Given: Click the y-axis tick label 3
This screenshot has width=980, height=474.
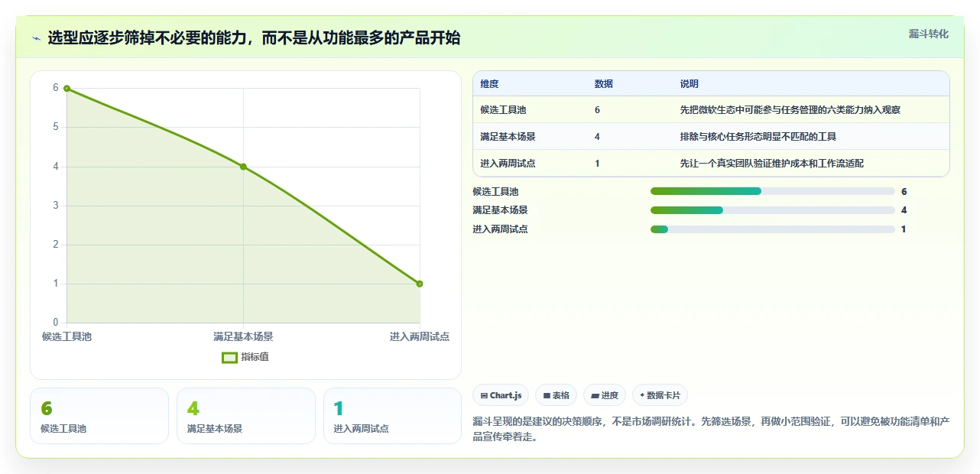Looking at the screenshot, I should (56, 206).
